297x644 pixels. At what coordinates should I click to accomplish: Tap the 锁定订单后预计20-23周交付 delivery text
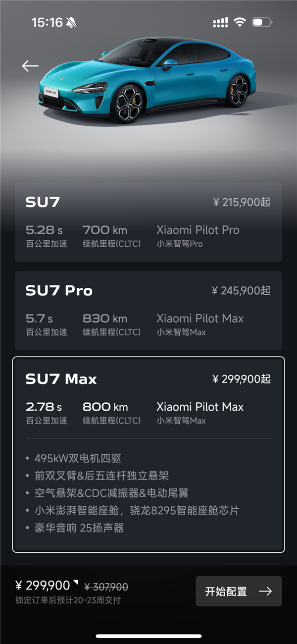pyautogui.click(x=68, y=600)
